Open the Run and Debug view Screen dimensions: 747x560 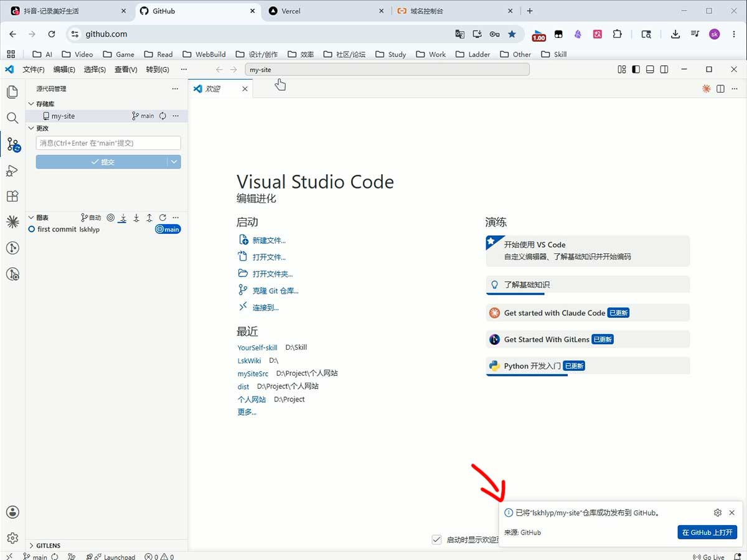coord(12,170)
